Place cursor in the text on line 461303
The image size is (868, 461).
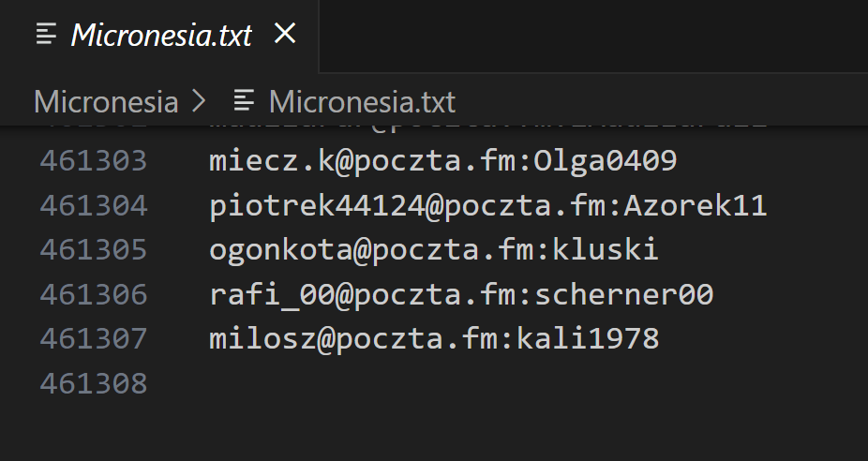coord(442,161)
